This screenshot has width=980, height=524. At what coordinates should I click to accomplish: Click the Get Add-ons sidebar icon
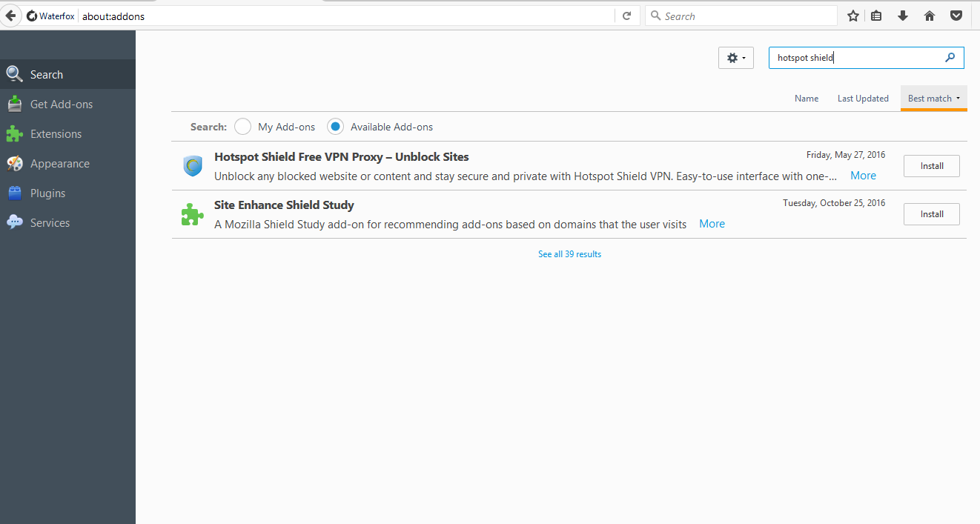click(14, 105)
